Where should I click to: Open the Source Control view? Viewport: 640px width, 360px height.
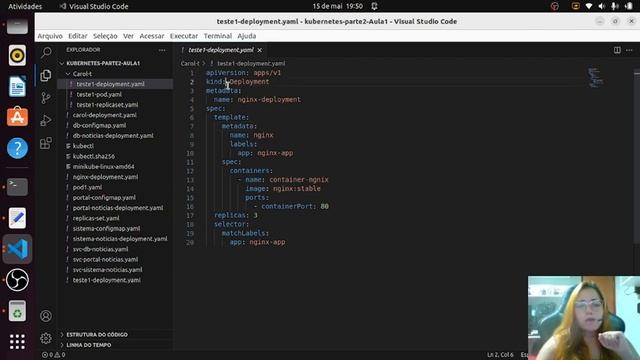46,98
